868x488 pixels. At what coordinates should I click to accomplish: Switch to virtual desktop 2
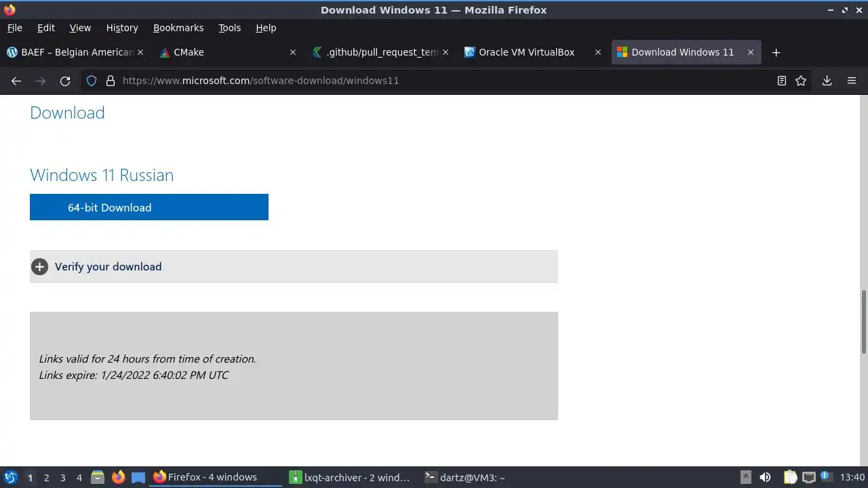tap(46, 478)
